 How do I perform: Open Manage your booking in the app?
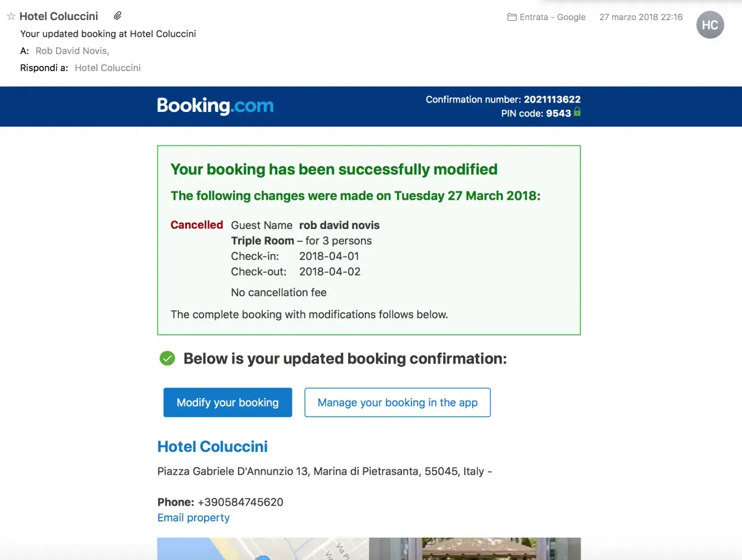tap(397, 403)
